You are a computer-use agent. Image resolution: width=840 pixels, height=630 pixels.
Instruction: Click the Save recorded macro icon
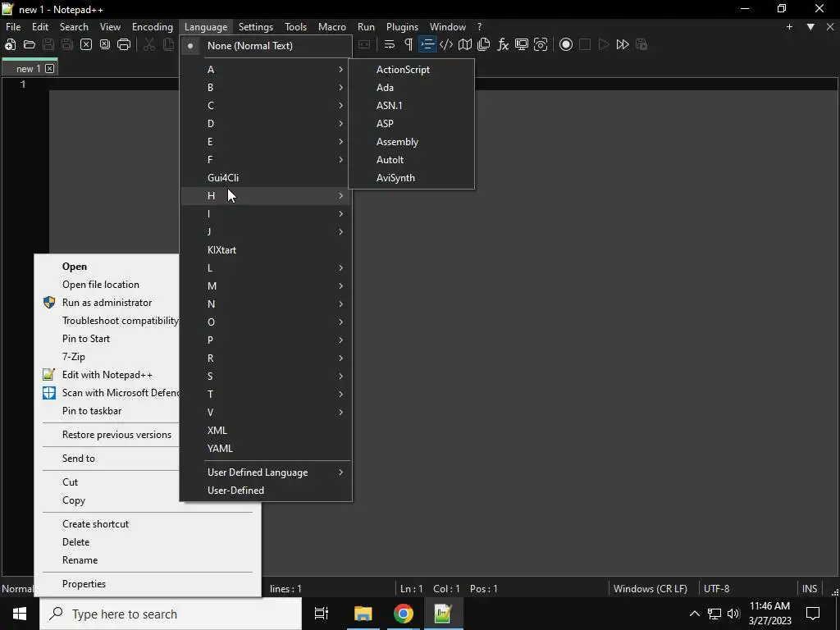[x=641, y=44]
